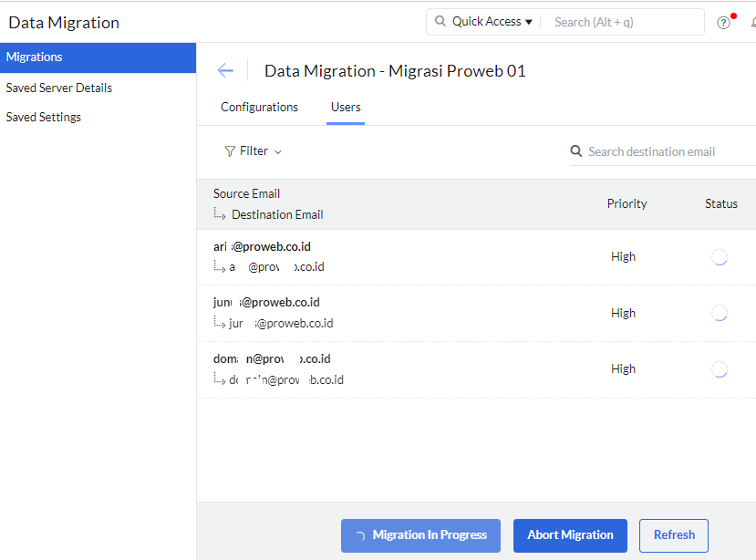
Task: Open the help question mark icon
Action: (723, 23)
